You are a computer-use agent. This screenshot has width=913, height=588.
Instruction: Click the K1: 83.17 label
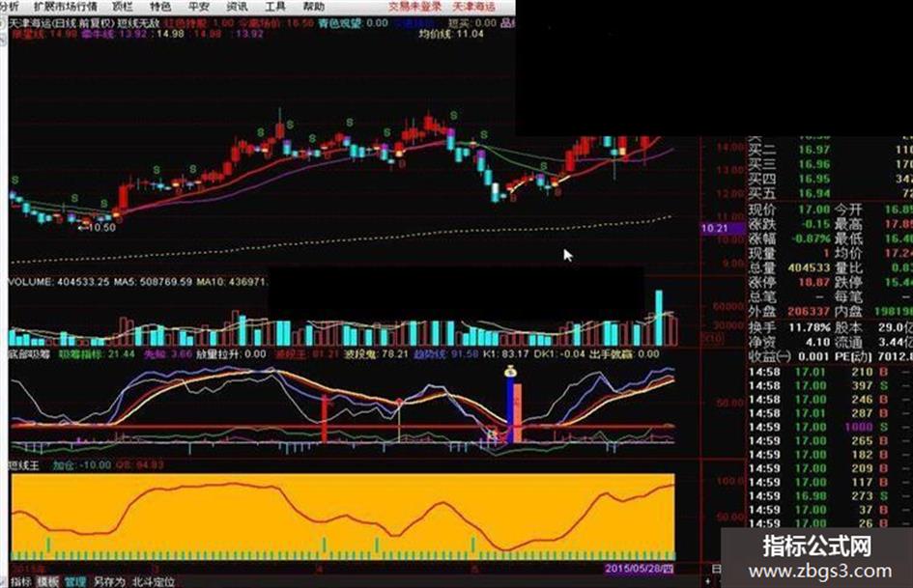(x=506, y=354)
